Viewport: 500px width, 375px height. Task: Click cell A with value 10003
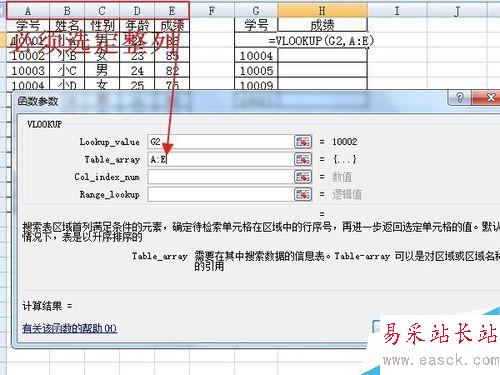point(28,70)
